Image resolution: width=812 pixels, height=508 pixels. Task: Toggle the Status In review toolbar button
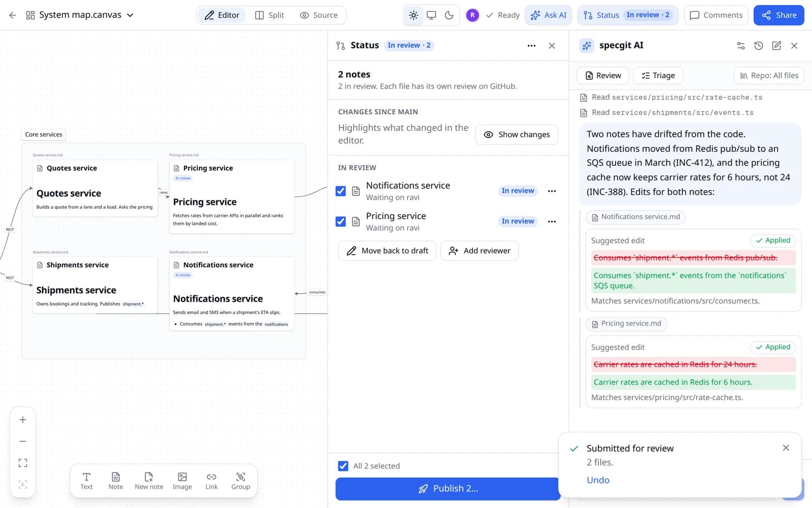pos(627,15)
